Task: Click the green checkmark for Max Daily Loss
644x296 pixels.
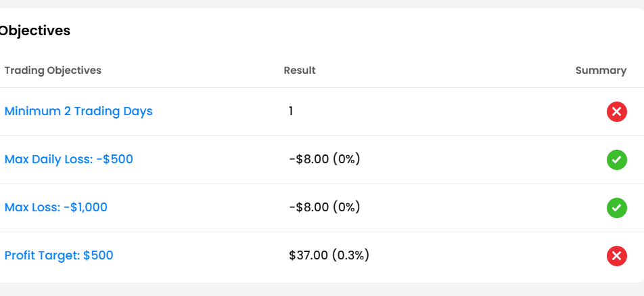Action: 616,159
